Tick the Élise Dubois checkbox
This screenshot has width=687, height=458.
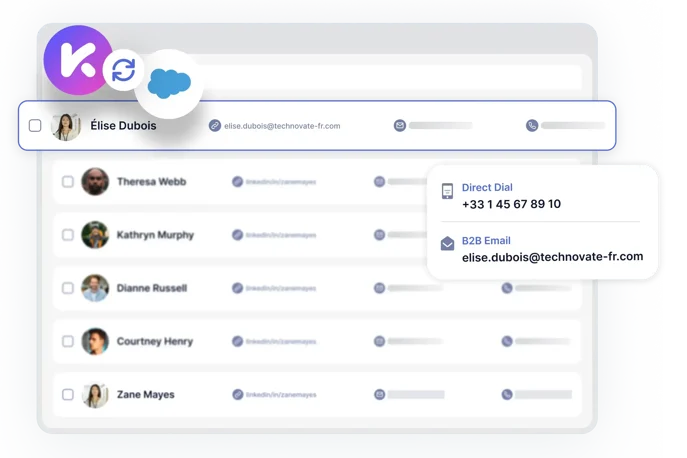tap(35, 126)
